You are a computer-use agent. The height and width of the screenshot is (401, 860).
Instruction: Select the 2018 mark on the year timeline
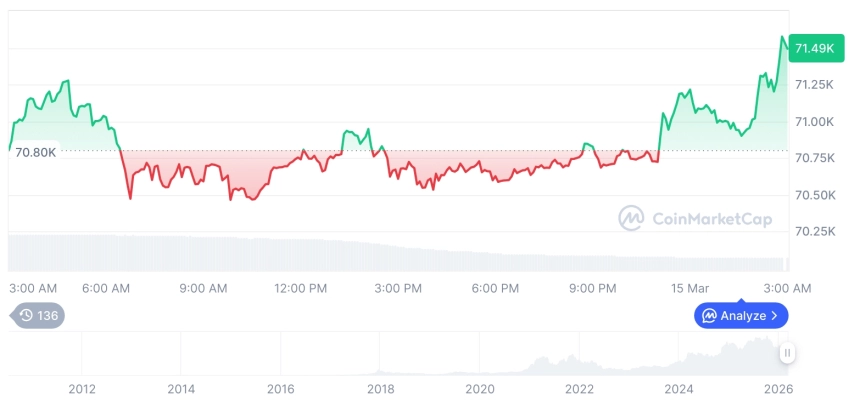(380, 388)
